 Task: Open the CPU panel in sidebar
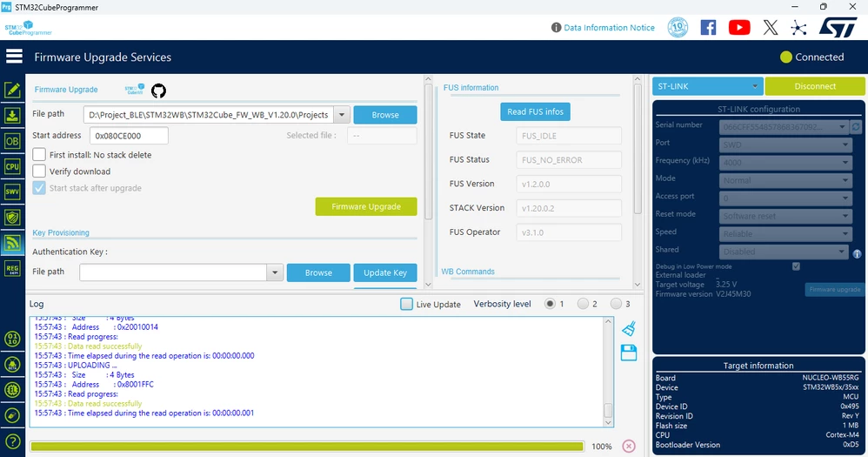coord(12,166)
